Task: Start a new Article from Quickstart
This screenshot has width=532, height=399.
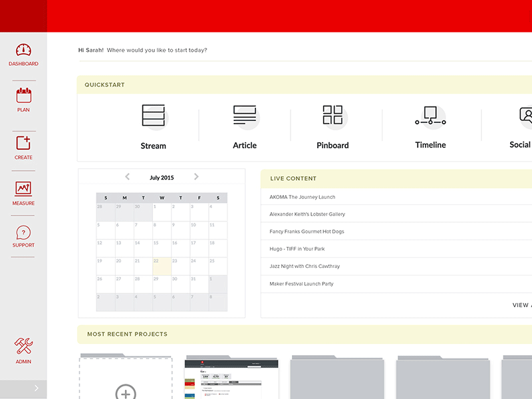Action: [245, 127]
